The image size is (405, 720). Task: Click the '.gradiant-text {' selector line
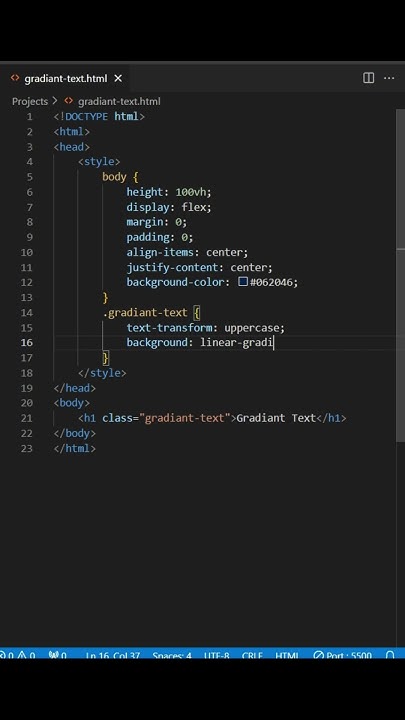pos(152,313)
